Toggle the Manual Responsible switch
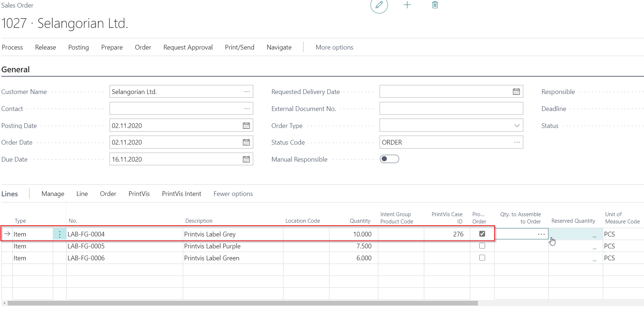 (x=390, y=159)
